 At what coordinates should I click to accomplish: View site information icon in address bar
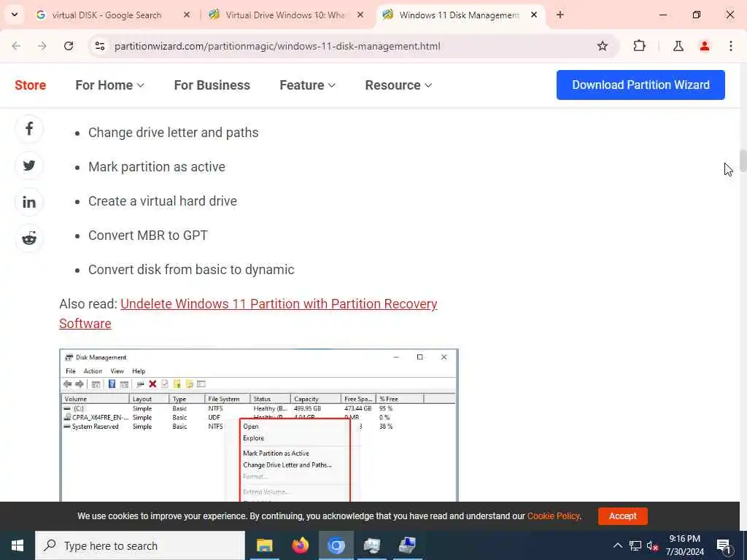(100, 46)
